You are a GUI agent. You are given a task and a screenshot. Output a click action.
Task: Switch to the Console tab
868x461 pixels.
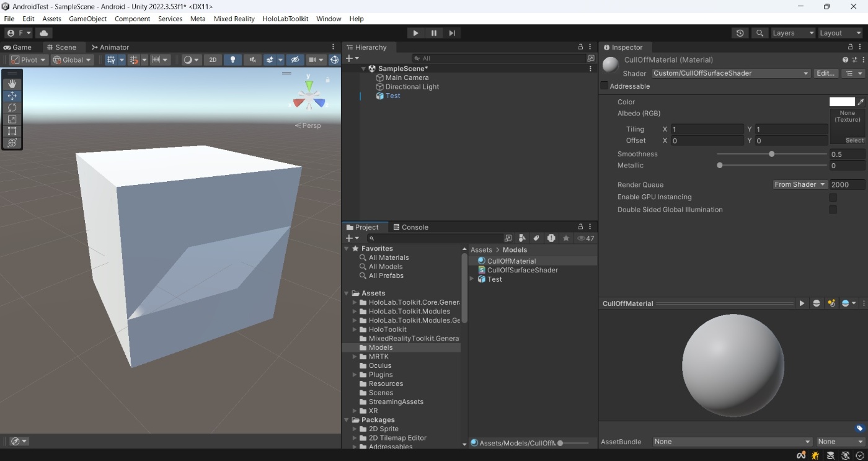[410, 227]
